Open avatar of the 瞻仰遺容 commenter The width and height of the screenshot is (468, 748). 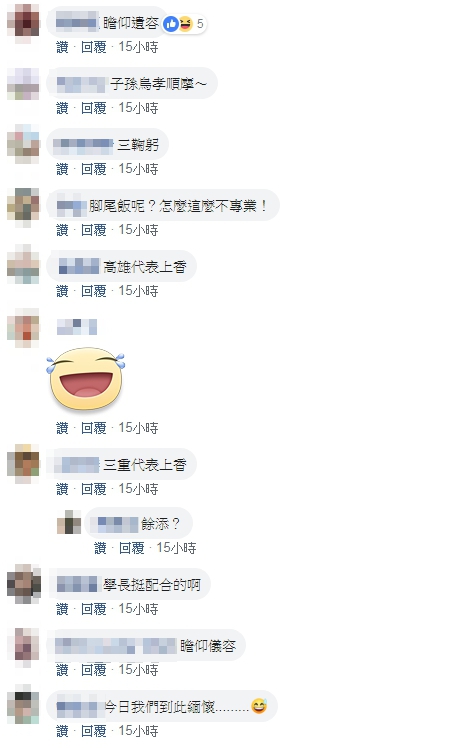pos(23,21)
